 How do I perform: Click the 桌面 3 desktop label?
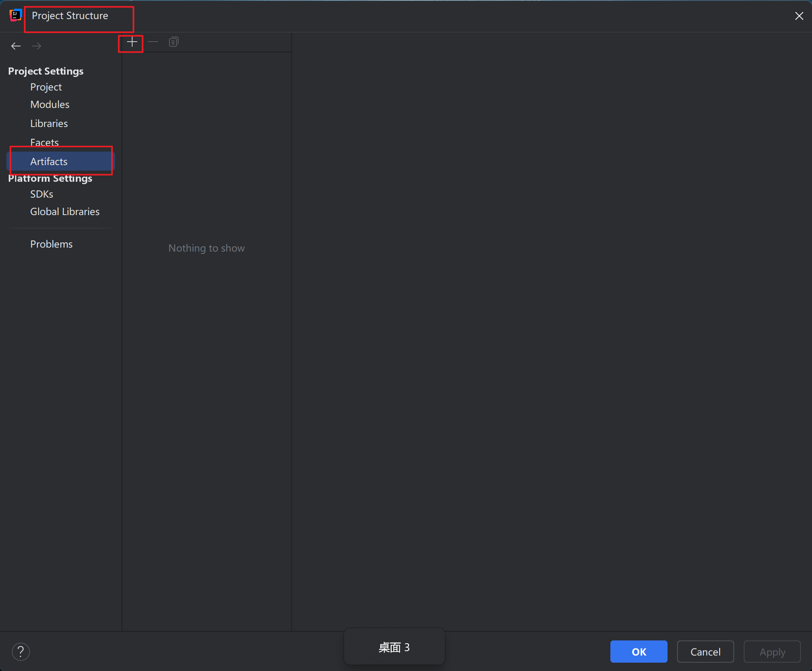(x=394, y=647)
